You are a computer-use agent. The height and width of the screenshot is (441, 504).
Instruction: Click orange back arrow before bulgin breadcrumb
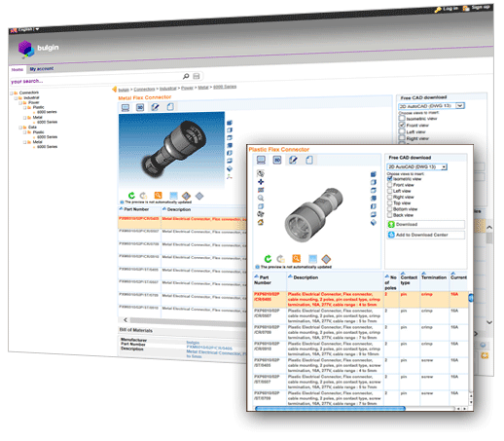click(x=114, y=90)
